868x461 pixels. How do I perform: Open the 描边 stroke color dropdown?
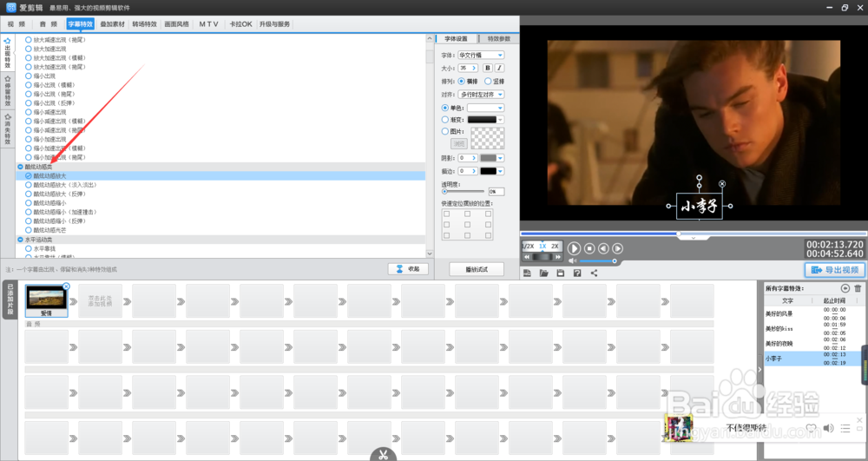[x=501, y=172]
